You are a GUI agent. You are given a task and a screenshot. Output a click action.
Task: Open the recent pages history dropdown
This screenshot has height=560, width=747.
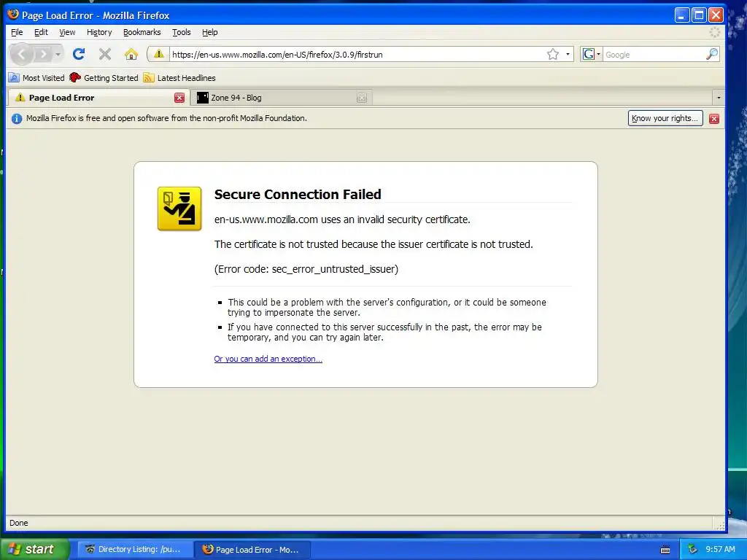coord(58,54)
